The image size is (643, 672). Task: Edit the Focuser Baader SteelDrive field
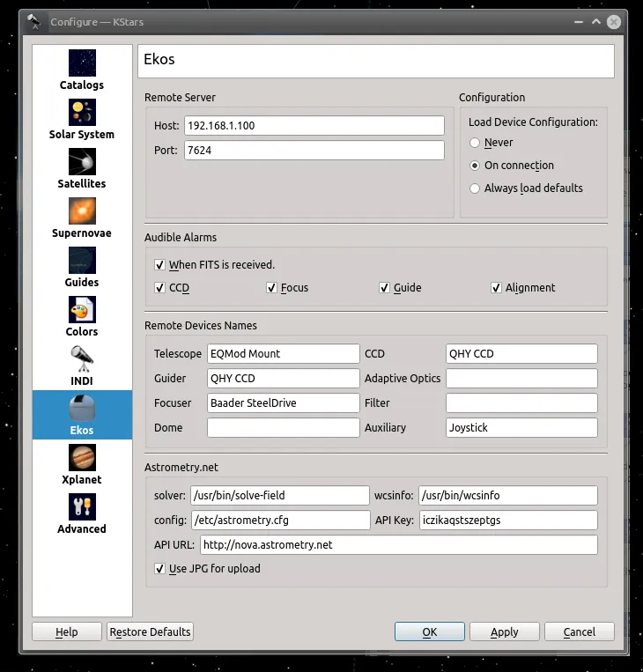click(x=284, y=402)
